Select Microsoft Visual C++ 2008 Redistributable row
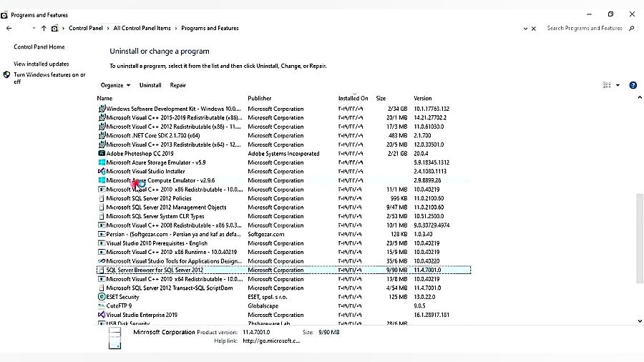Viewport: 644px width, 362px height. click(x=283, y=225)
